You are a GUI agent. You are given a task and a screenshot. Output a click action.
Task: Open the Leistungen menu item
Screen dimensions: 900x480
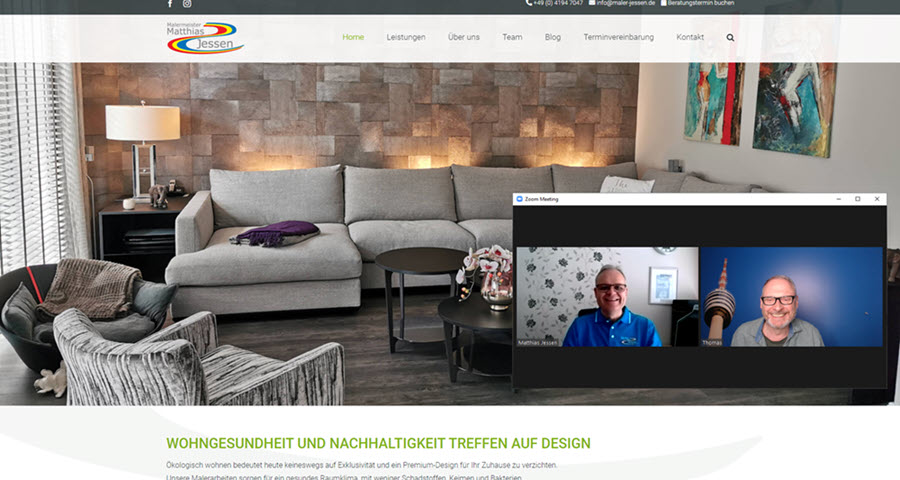pos(406,37)
